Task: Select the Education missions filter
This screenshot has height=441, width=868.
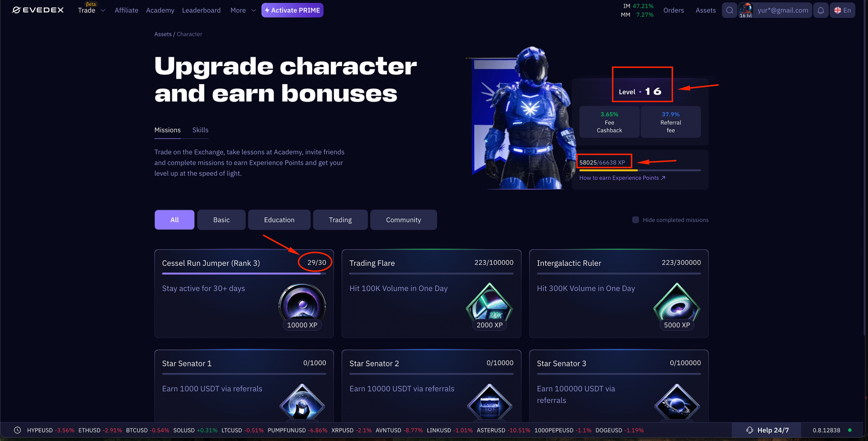Action: pos(279,220)
